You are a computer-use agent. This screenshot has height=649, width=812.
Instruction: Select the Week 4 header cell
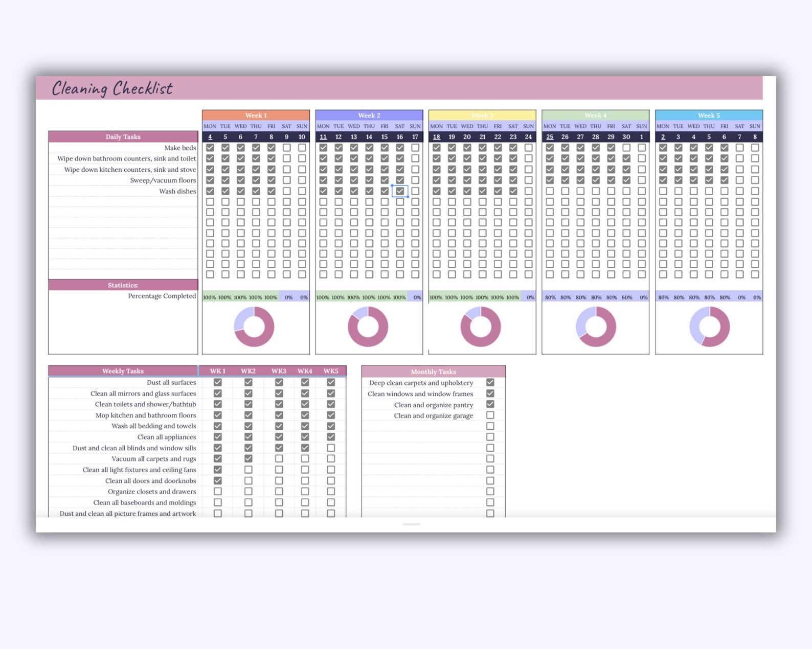click(x=596, y=115)
